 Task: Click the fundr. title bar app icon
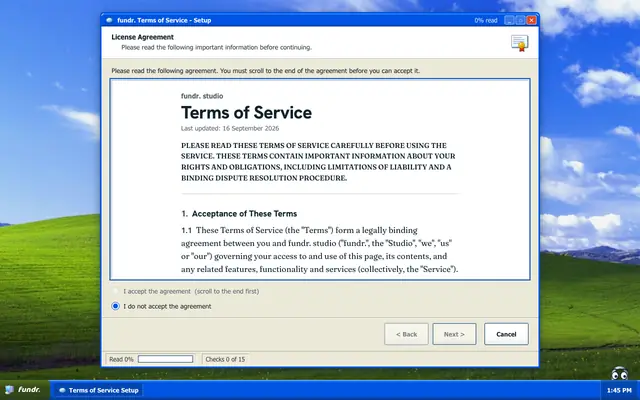109,20
